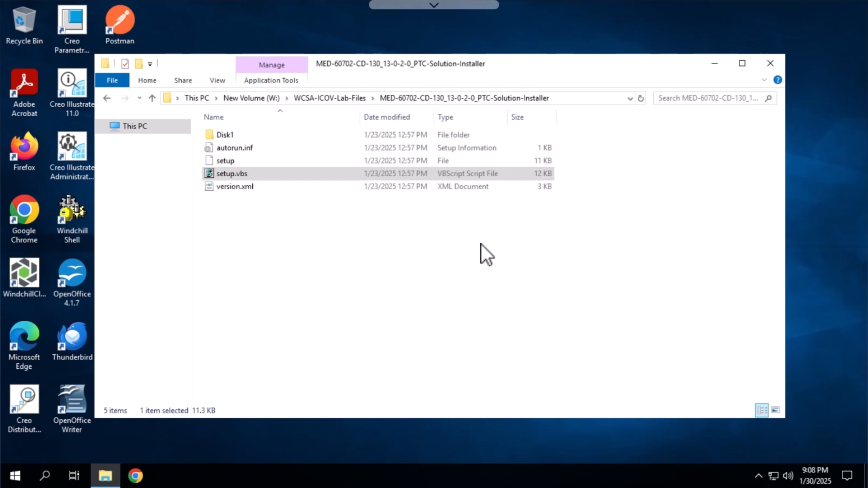Navigate back with the back arrow
Screen dimensions: 868x488
pyautogui.click(x=107, y=98)
